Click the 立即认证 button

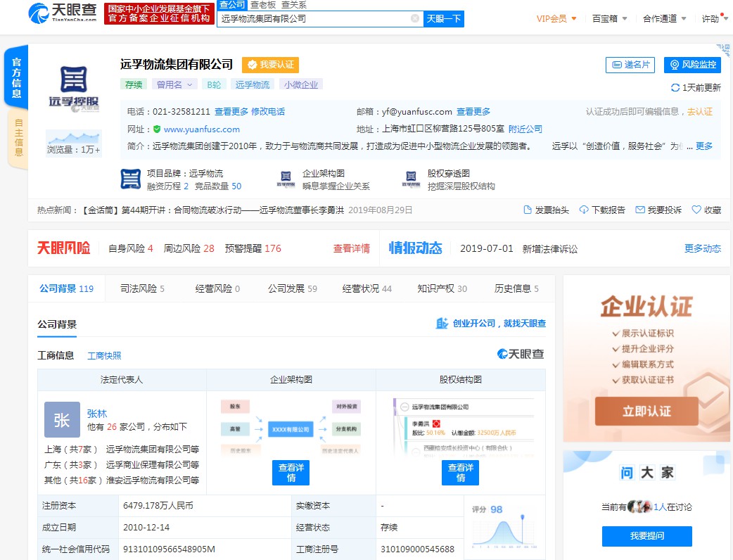coord(646,411)
